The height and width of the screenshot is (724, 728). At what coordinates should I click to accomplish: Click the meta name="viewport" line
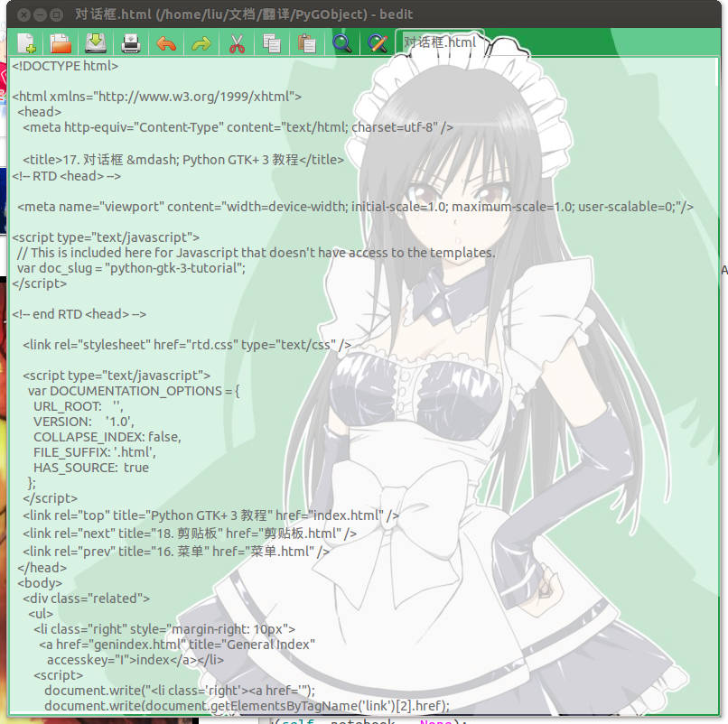pyautogui.click(x=355, y=207)
